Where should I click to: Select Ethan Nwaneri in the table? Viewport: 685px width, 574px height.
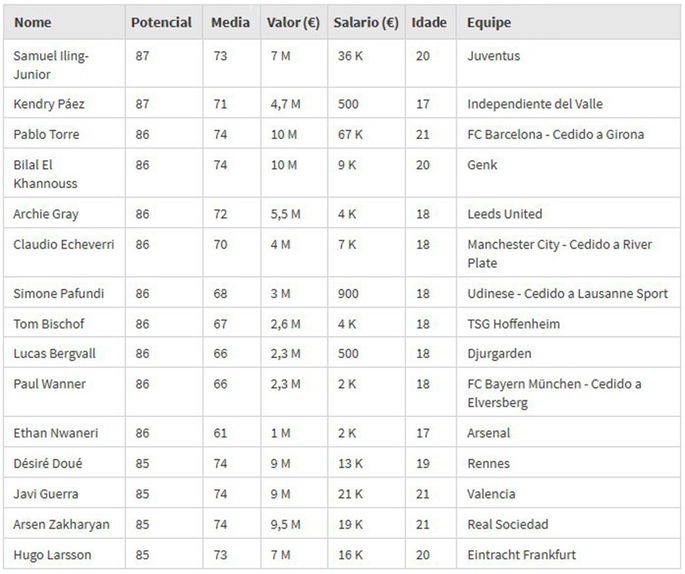54,433
